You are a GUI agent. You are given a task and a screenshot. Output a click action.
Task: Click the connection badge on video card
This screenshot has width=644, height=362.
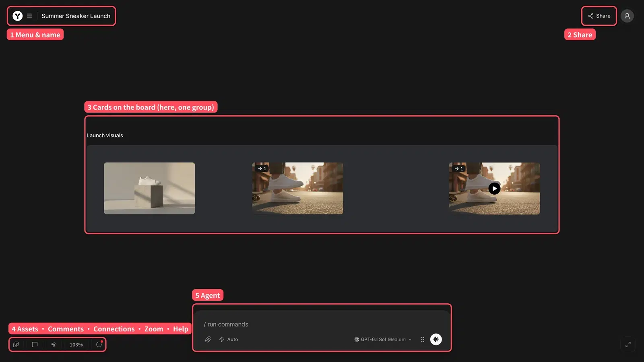(x=459, y=169)
